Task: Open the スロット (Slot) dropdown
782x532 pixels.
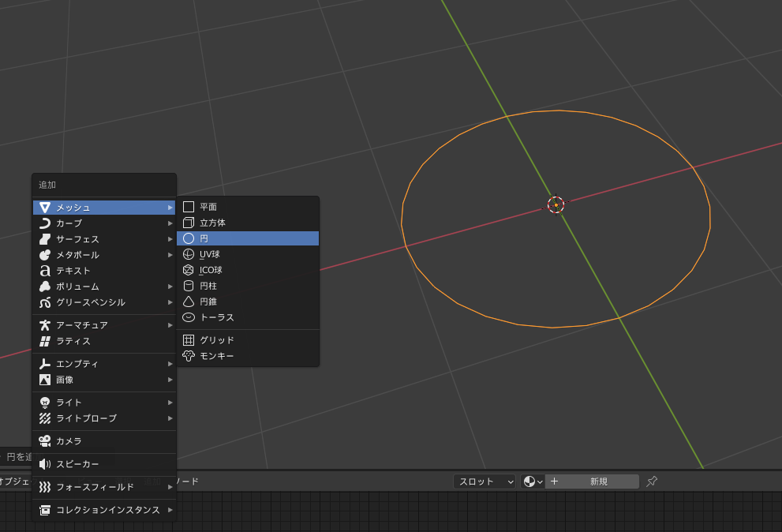Action: click(485, 481)
